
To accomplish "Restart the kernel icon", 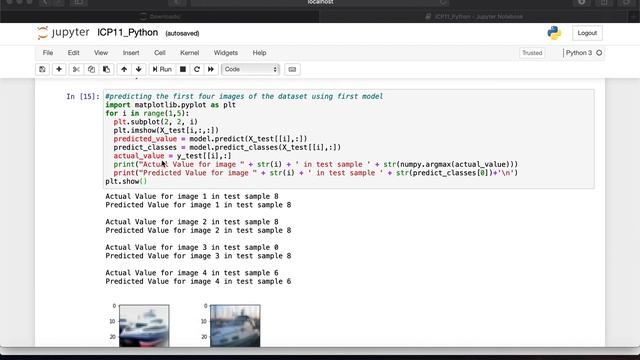I will (x=197, y=69).
